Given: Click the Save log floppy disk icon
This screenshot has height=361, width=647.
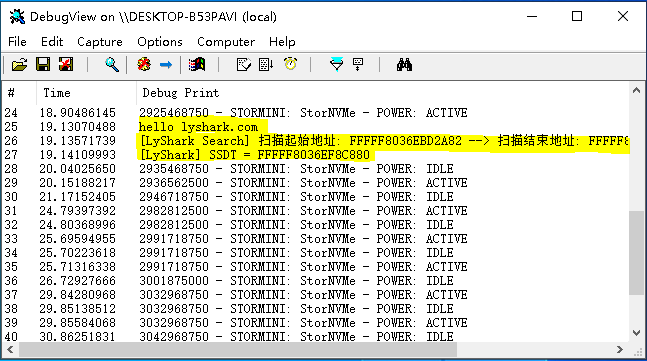Looking at the screenshot, I should click(43, 65).
